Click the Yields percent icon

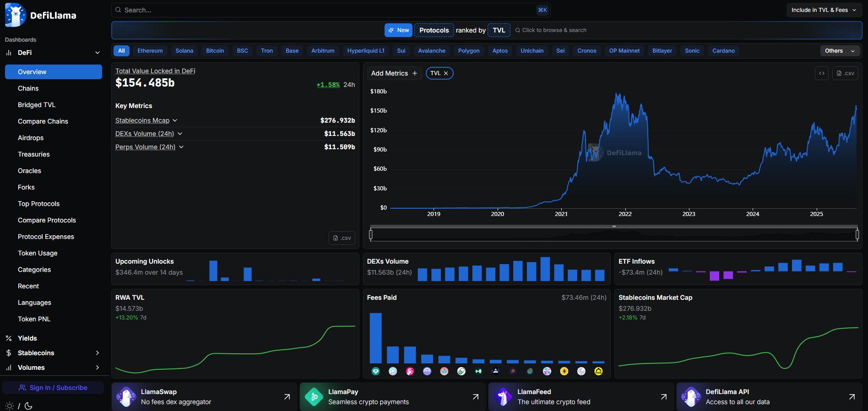[x=9, y=338]
